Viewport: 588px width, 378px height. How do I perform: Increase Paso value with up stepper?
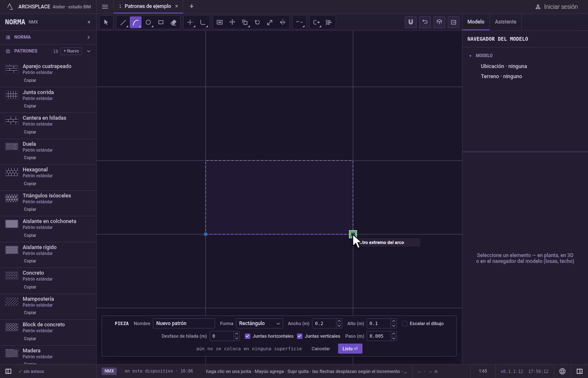(394, 334)
